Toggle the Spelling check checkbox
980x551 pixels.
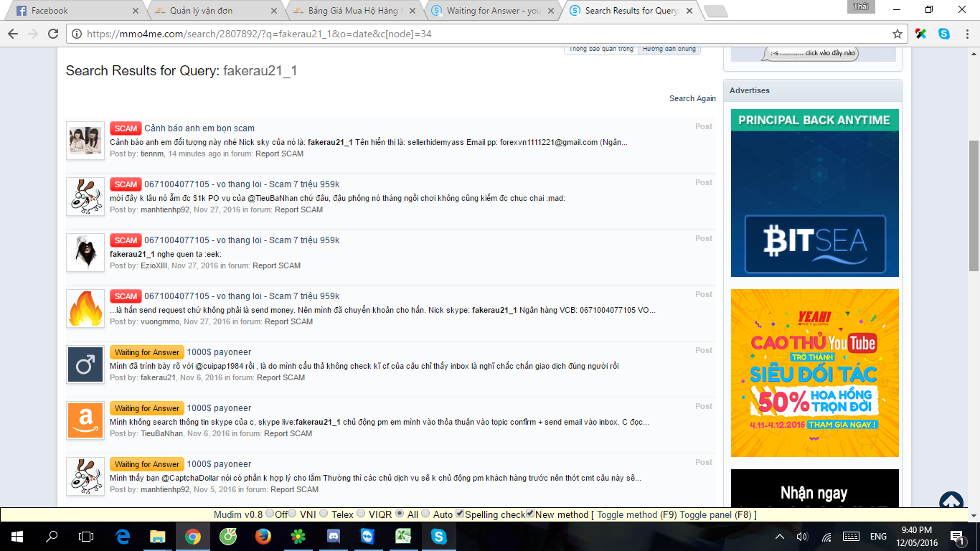pyautogui.click(x=461, y=514)
